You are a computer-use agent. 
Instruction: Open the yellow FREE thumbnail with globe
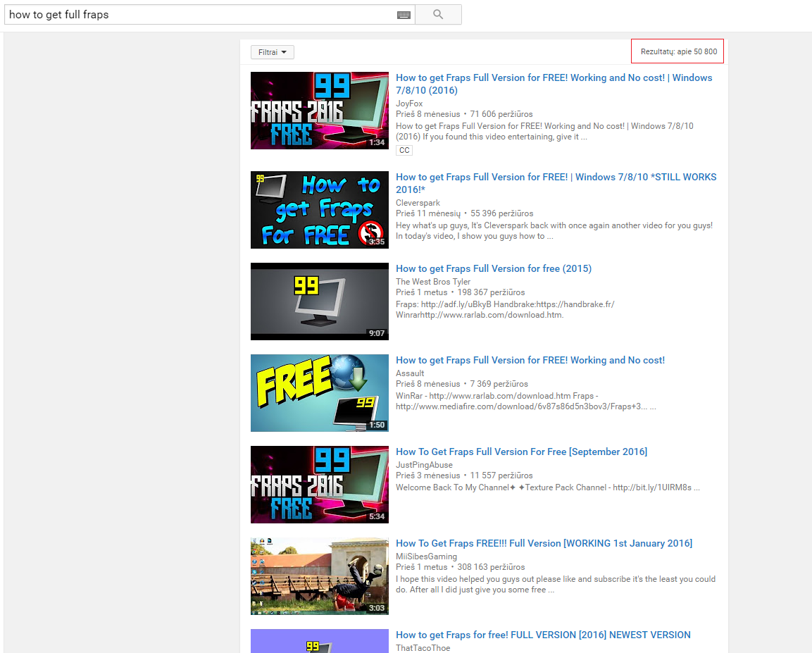tap(320, 393)
